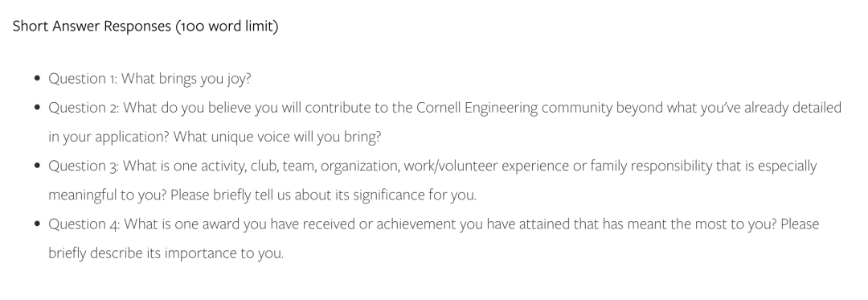The width and height of the screenshot is (868, 300).
Task: Click the "Question 2:" label
Action: 84,108
